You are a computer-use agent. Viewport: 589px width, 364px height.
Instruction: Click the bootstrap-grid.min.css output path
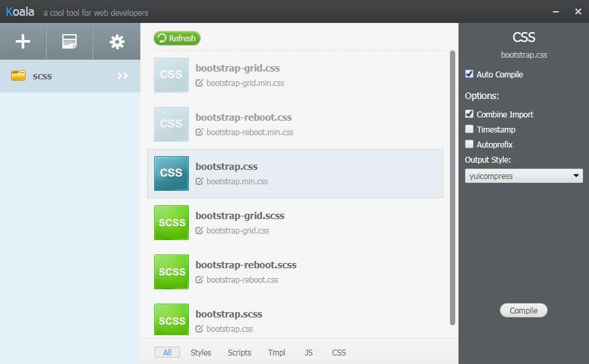pos(245,83)
